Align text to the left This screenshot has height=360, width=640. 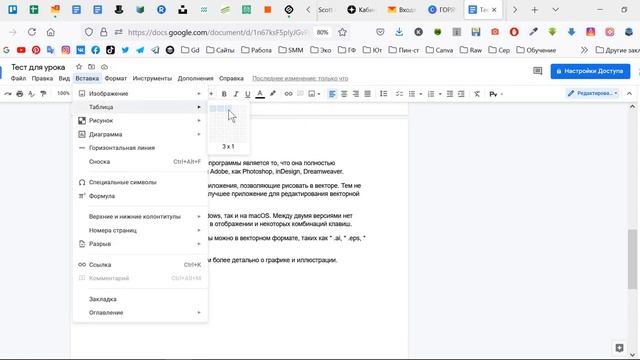tap(332, 94)
